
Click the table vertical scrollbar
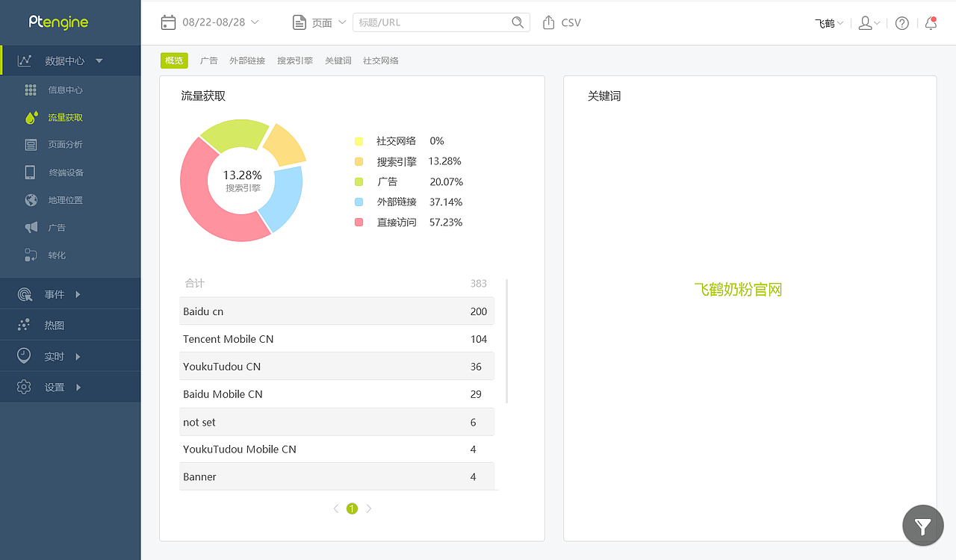tap(507, 341)
